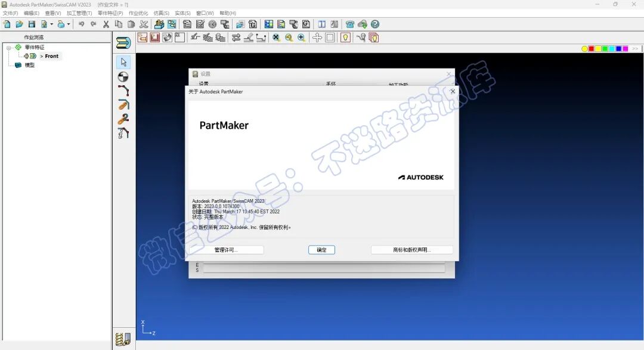644x350 pixels.
Task: Click the zoom window square icon
Action: pyautogui.click(x=330, y=38)
